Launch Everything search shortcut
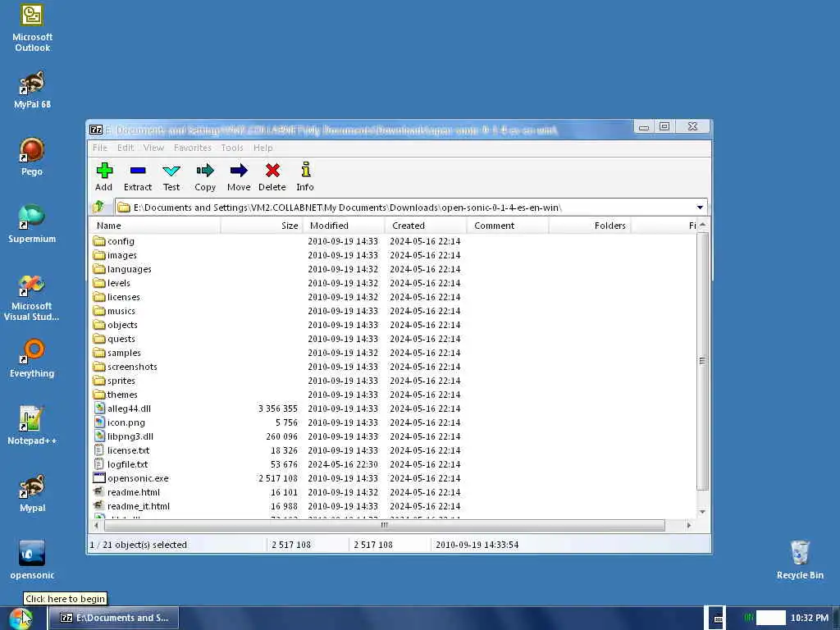Screen dimensions: 840x630 (x=32, y=358)
